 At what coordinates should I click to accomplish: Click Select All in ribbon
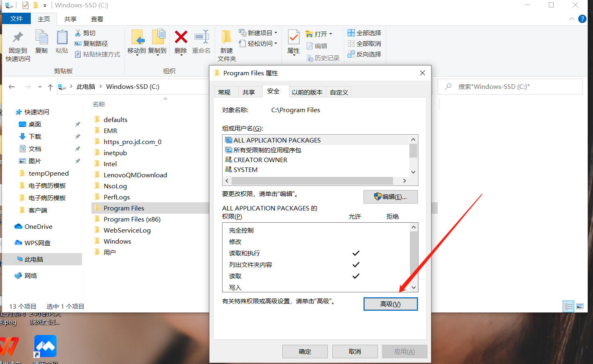(x=364, y=33)
